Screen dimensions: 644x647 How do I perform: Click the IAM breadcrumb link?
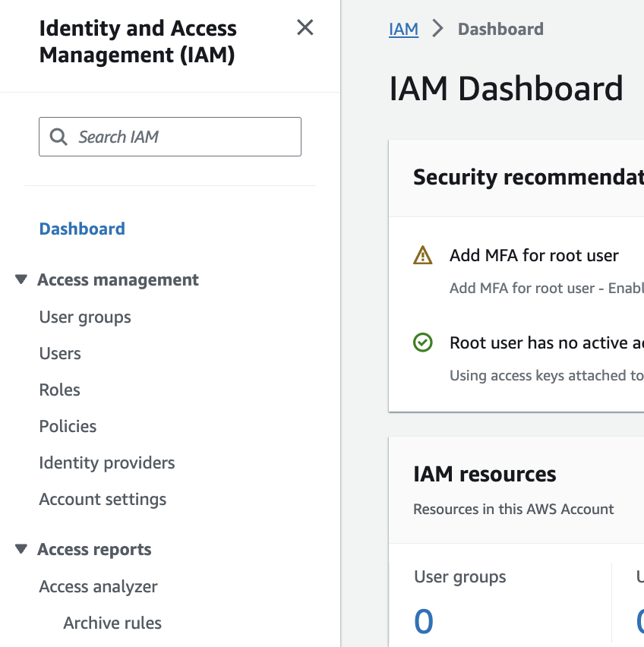403,30
